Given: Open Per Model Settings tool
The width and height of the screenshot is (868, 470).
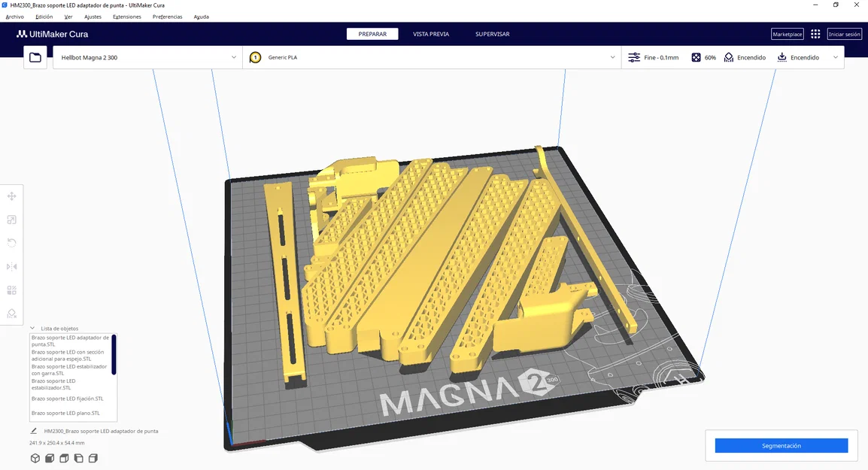Looking at the screenshot, I should click(x=11, y=290).
